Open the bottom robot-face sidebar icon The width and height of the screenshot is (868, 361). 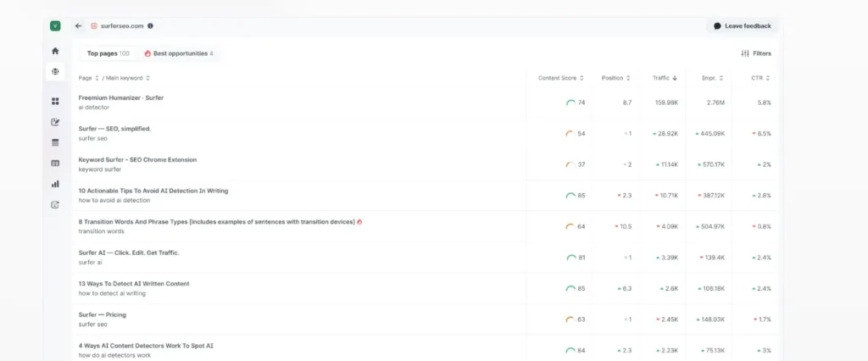55,205
